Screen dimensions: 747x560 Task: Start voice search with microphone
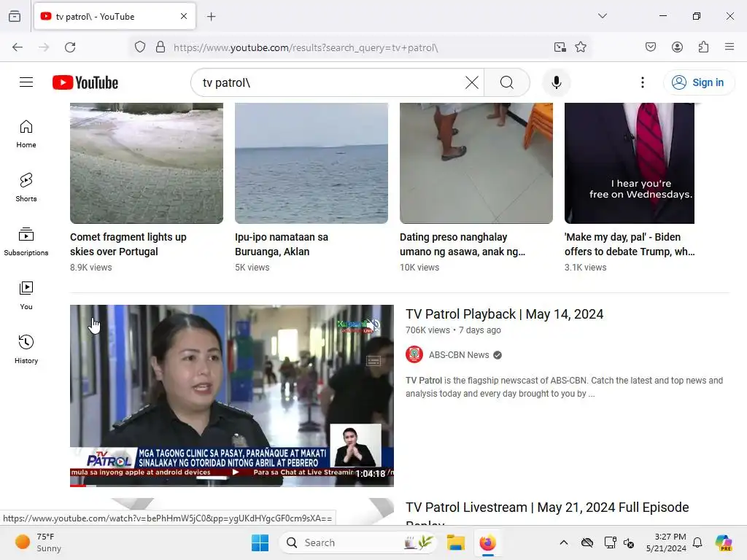coord(556,82)
